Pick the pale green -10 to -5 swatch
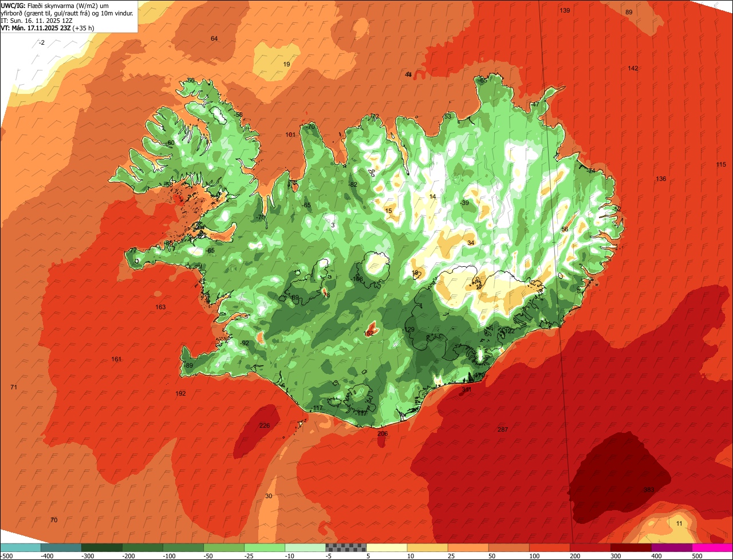The width and height of the screenshot is (733, 560). click(x=305, y=547)
